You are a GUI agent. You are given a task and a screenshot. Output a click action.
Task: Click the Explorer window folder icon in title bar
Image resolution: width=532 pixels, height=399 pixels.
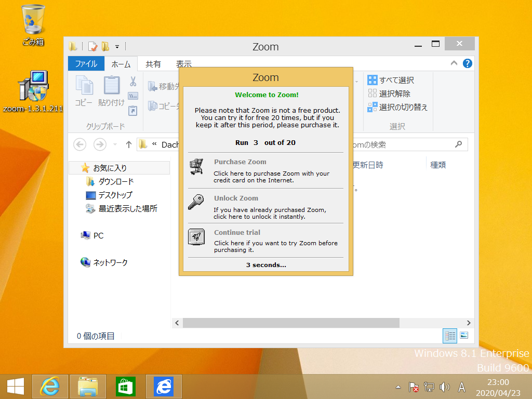(x=73, y=46)
